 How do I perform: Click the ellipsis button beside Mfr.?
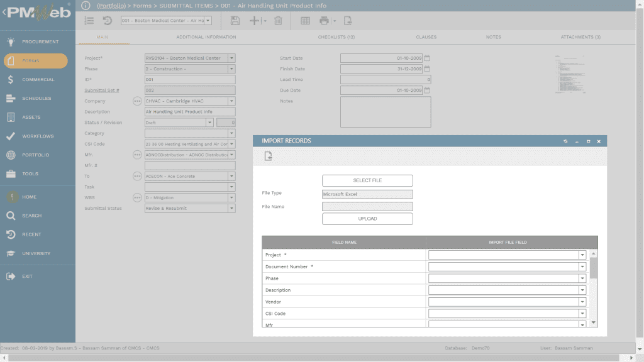(x=137, y=155)
